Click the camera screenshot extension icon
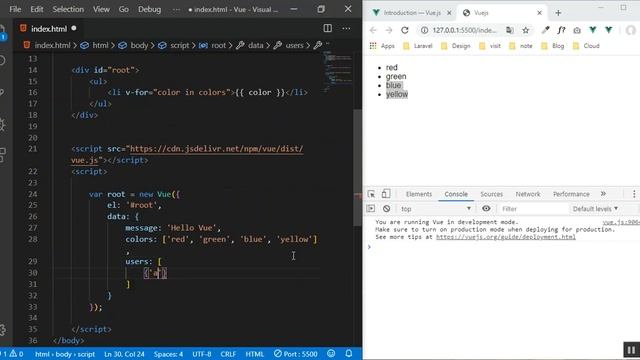Screen dimensions: 640x360 pos(577,30)
